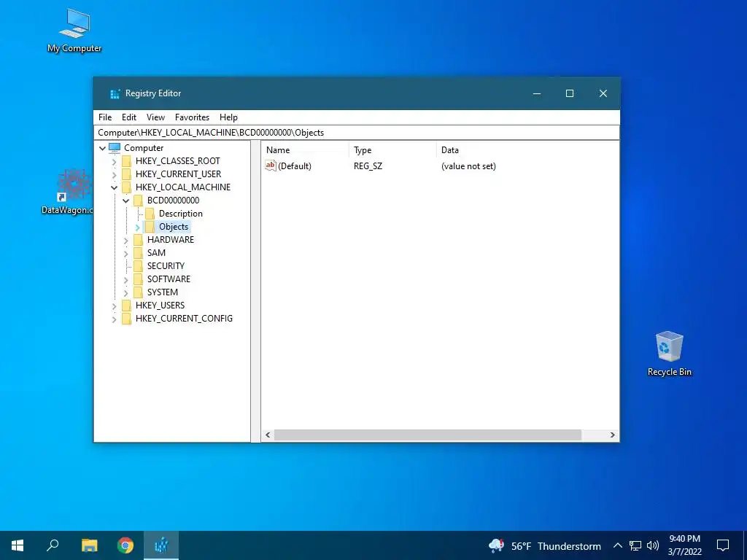This screenshot has width=747, height=560.
Task: Select the HARDWARE key label
Action: 171,239
